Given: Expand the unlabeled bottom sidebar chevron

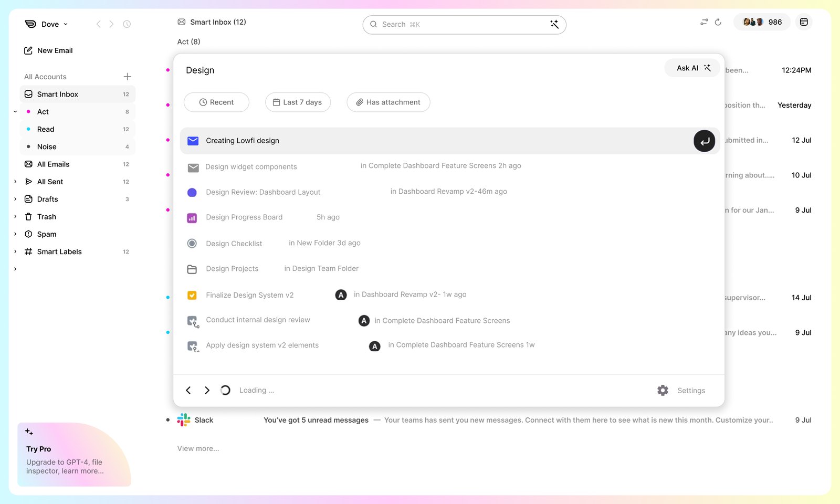Looking at the screenshot, I should tap(15, 269).
